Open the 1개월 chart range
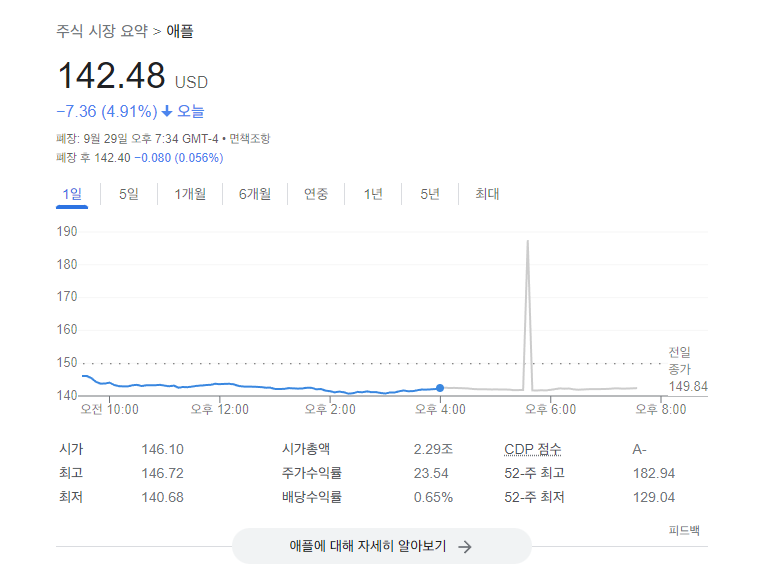Image resolution: width=773 pixels, height=571 pixels. (x=190, y=194)
